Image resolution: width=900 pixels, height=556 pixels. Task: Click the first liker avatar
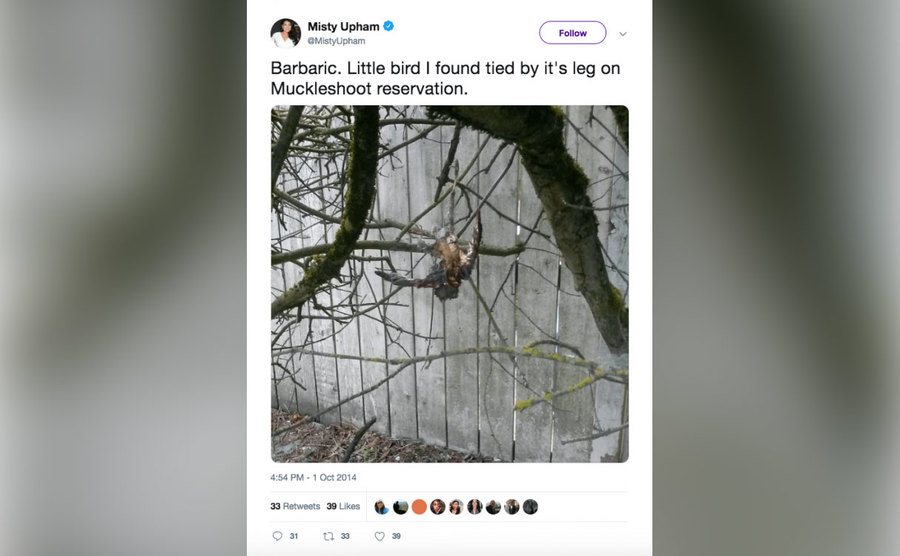click(x=382, y=507)
